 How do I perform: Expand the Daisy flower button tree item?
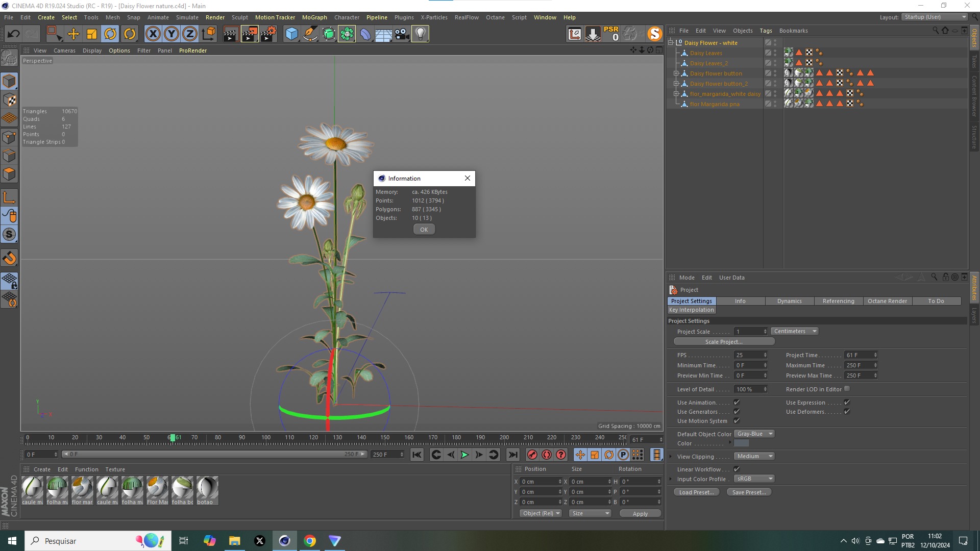click(676, 73)
